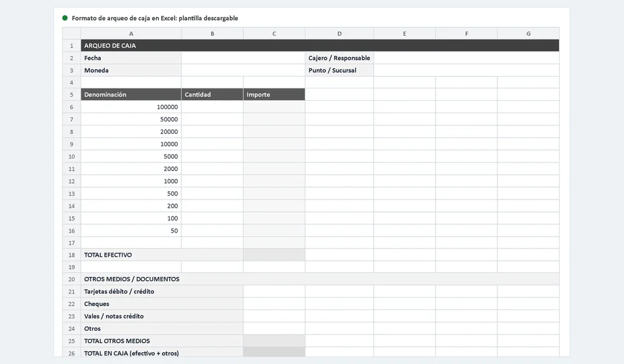Click the TOTAL EFECTIVO amount cell

point(274,255)
